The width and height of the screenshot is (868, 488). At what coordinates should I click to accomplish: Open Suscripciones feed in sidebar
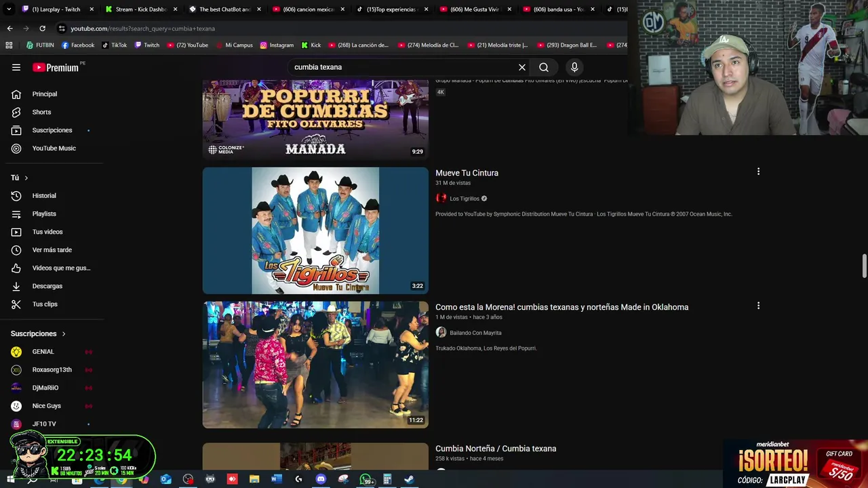coord(52,130)
